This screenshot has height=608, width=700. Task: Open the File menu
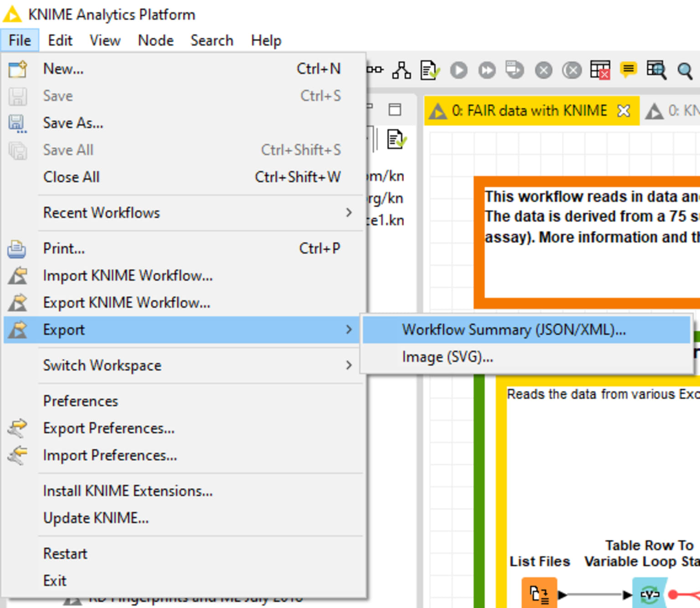point(20,41)
